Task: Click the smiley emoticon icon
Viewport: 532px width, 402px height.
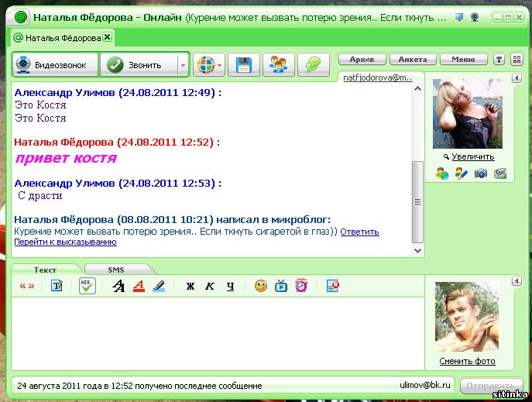Action: 261,286
